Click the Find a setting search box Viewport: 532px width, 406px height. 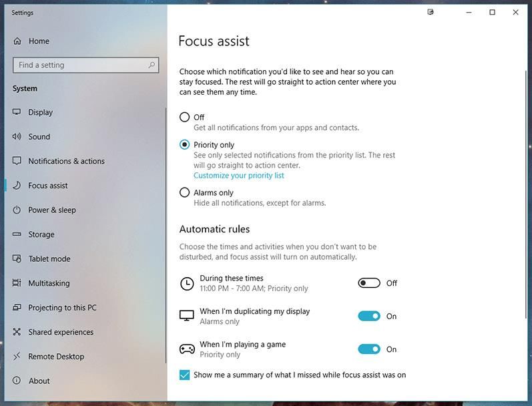coord(86,65)
